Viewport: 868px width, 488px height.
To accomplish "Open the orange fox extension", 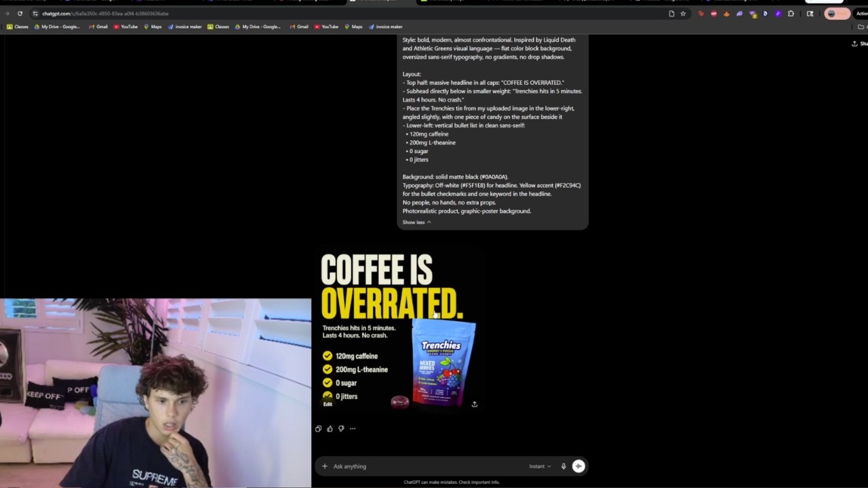I will point(726,14).
